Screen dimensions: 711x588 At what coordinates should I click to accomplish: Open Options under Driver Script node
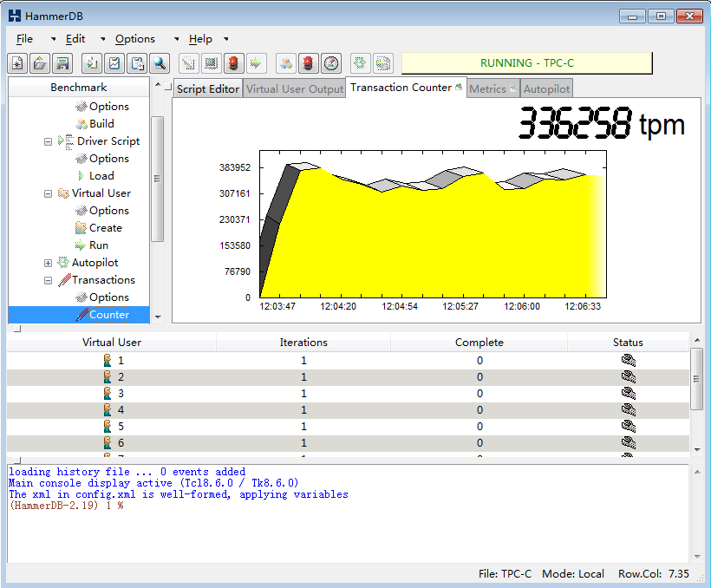point(109,159)
